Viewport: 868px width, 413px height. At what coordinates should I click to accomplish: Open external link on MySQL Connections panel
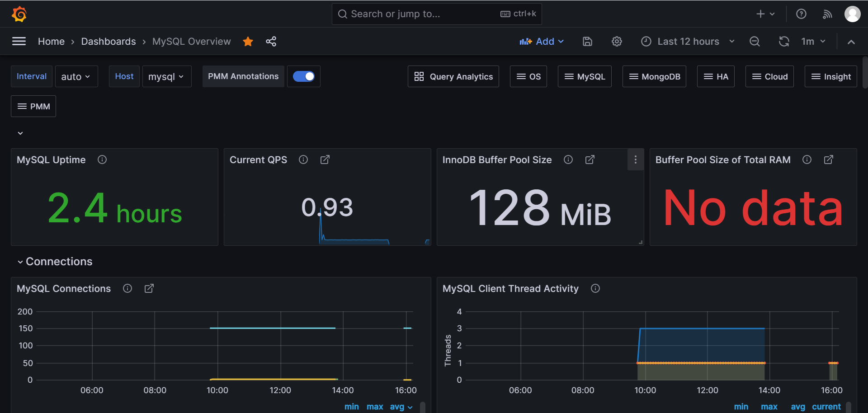point(149,288)
